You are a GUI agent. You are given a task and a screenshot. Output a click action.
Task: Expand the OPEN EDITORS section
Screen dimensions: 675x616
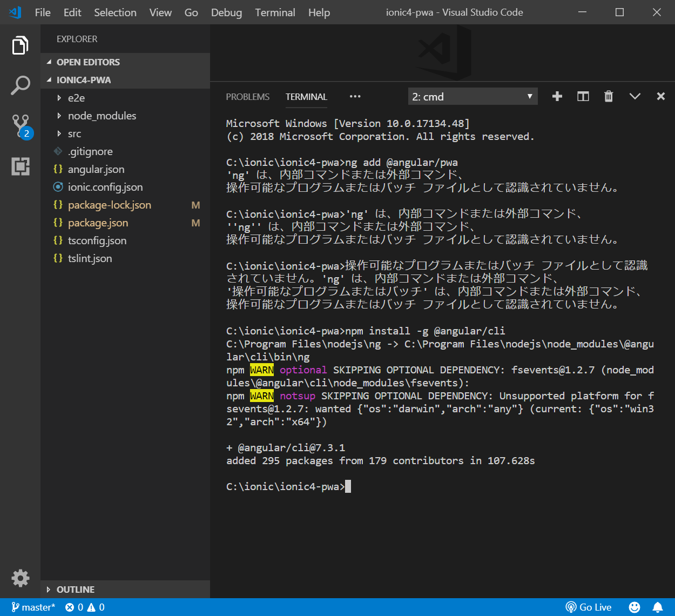(125, 62)
